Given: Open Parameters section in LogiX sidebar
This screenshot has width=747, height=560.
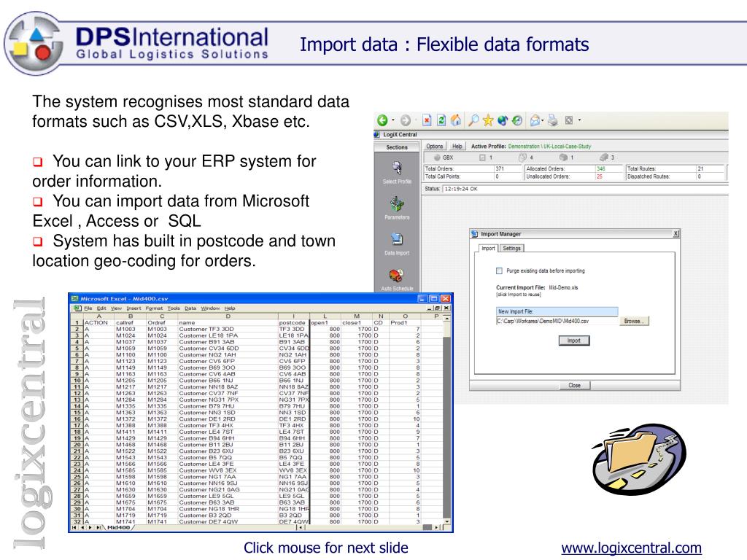Looking at the screenshot, I should tap(397, 208).
